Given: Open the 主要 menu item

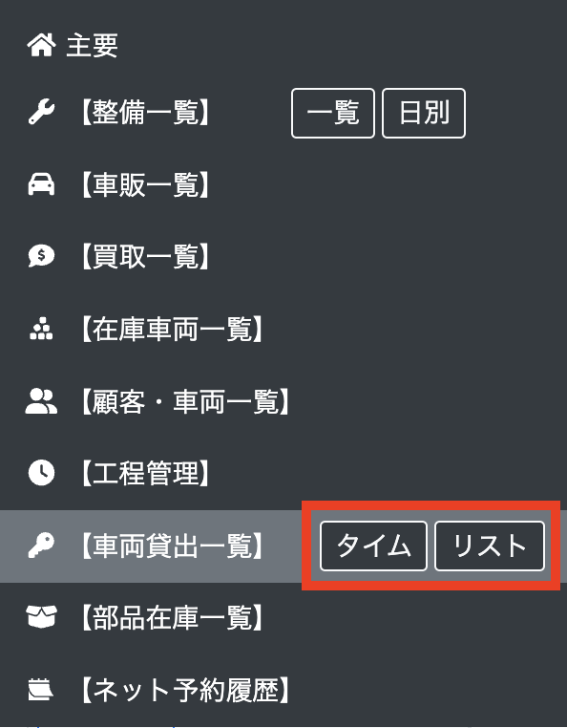Looking at the screenshot, I should [92, 46].
